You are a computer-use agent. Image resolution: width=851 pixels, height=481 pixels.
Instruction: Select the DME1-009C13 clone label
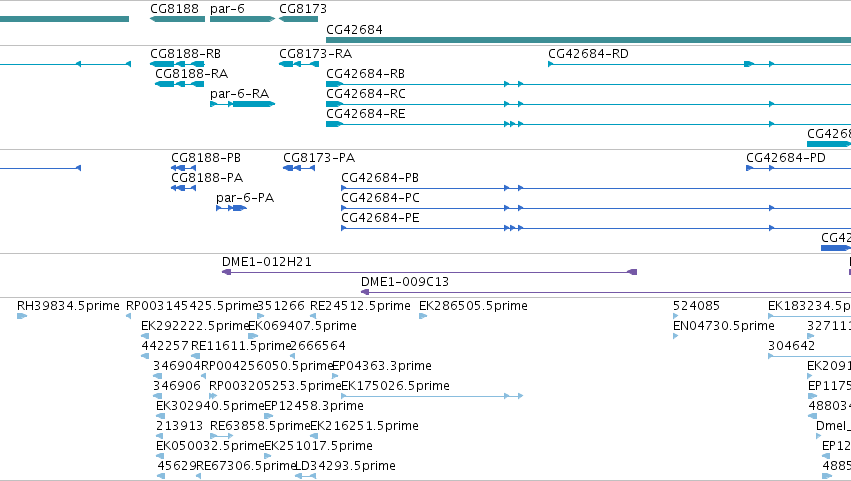coord(405,282)
